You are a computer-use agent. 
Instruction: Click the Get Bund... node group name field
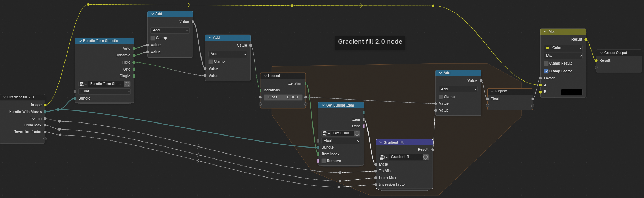[x=342, y=133]
